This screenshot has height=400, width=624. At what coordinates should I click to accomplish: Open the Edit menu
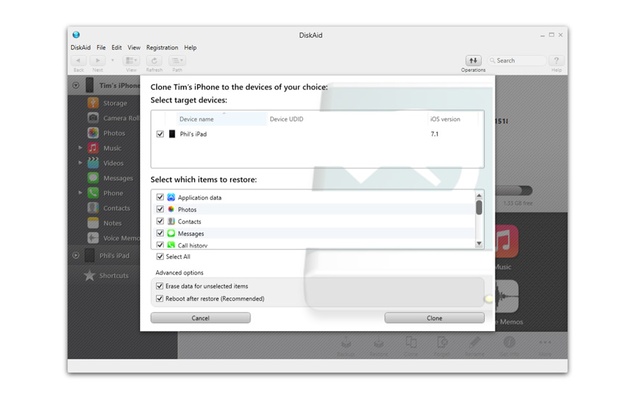tap(117, 47)
